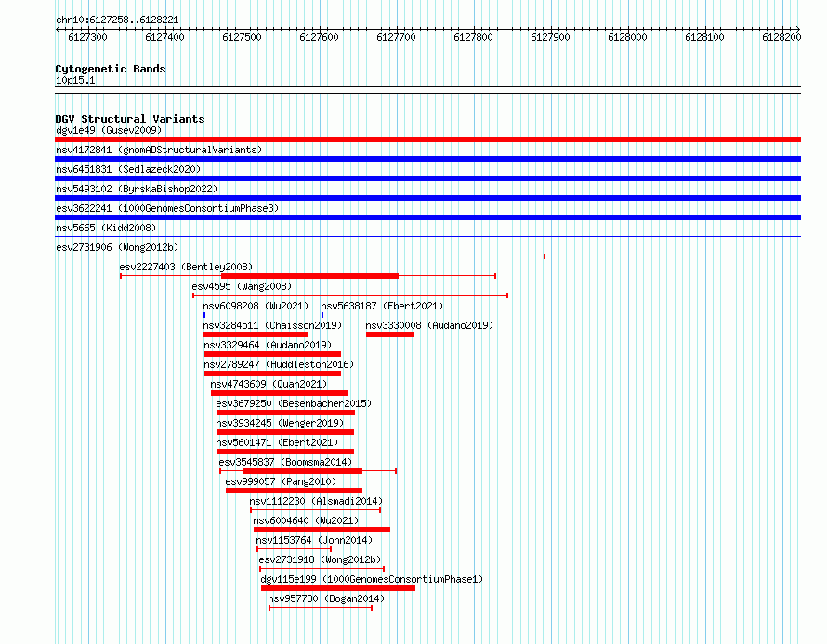Click ruler position 6127600
The height and width of the screenshot is (644, 827).
319,37
